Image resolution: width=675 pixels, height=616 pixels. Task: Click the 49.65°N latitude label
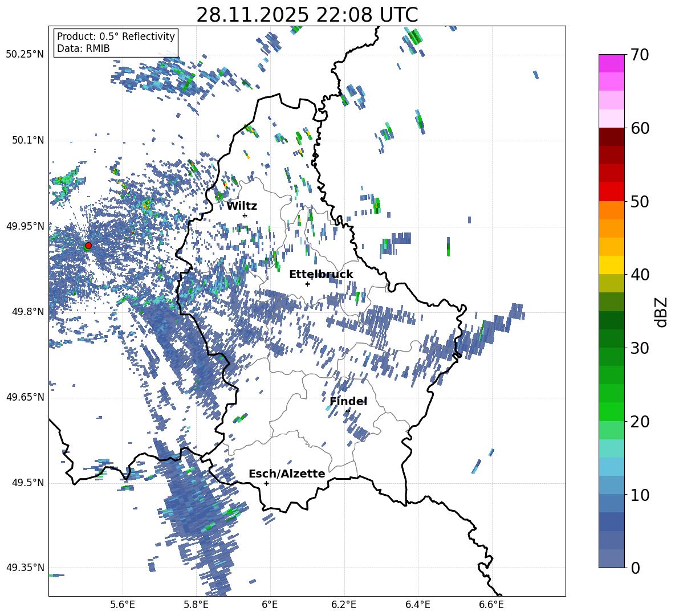pos(25,397)
